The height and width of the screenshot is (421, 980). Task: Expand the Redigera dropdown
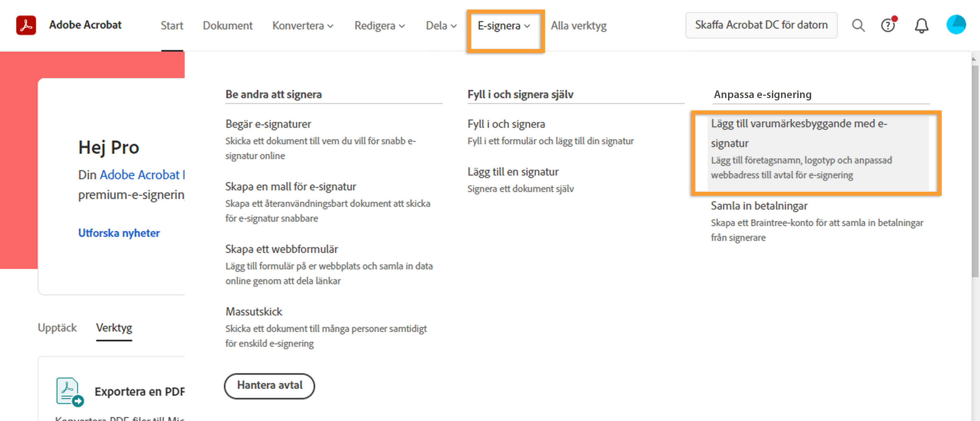pos(380,26)
